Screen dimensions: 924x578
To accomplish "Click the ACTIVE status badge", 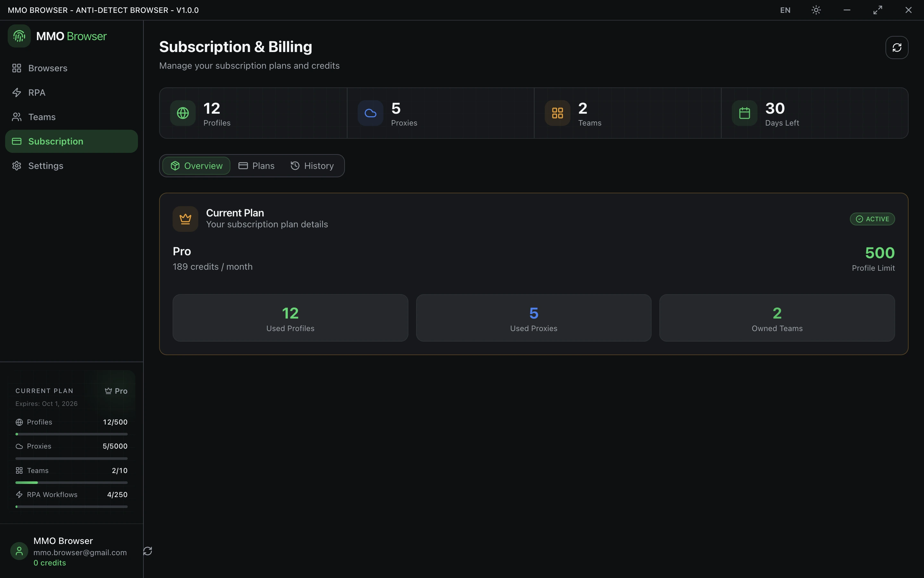I will click(872, 219).
